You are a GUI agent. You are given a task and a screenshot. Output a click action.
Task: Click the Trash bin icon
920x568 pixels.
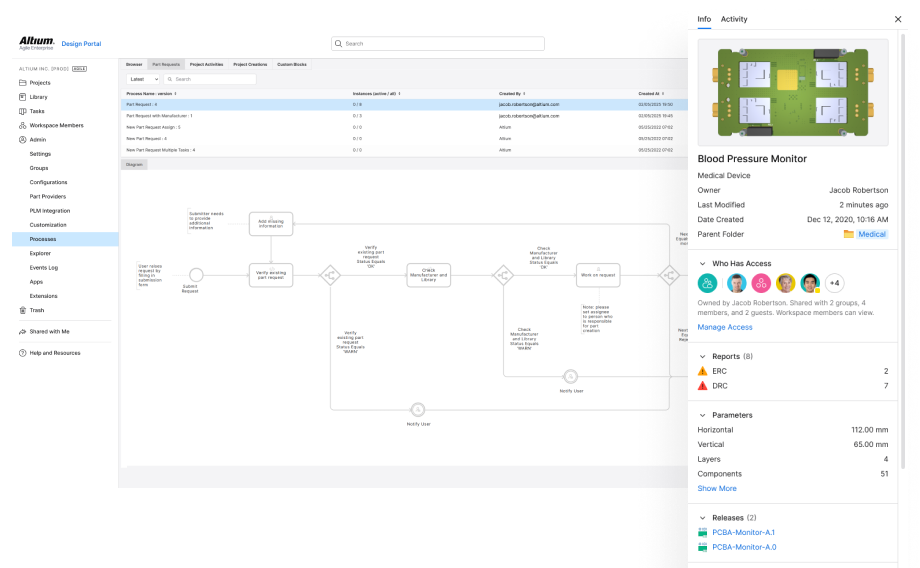23,310
